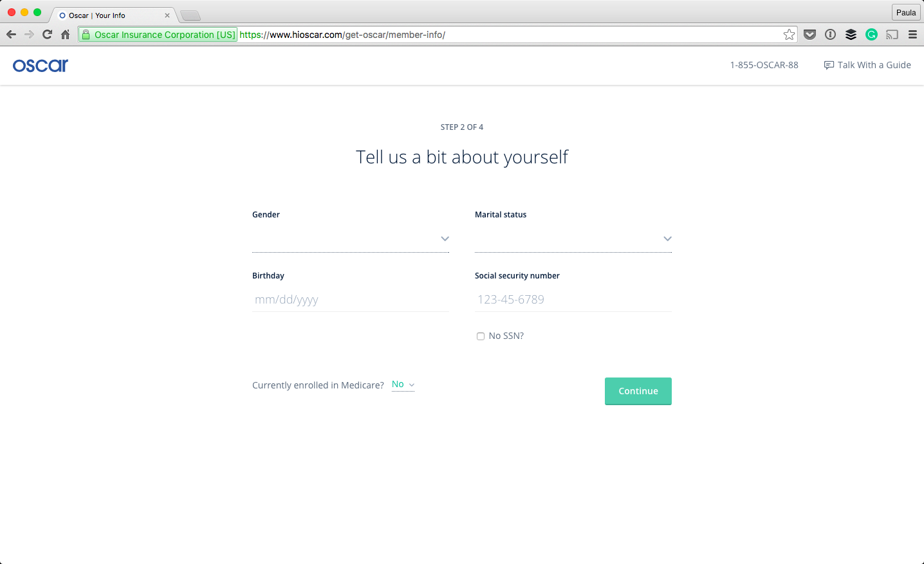Focus the Birthday mm/dd/yyyy field
Viewport: 924px width, 564px height.
coord(351,300)
